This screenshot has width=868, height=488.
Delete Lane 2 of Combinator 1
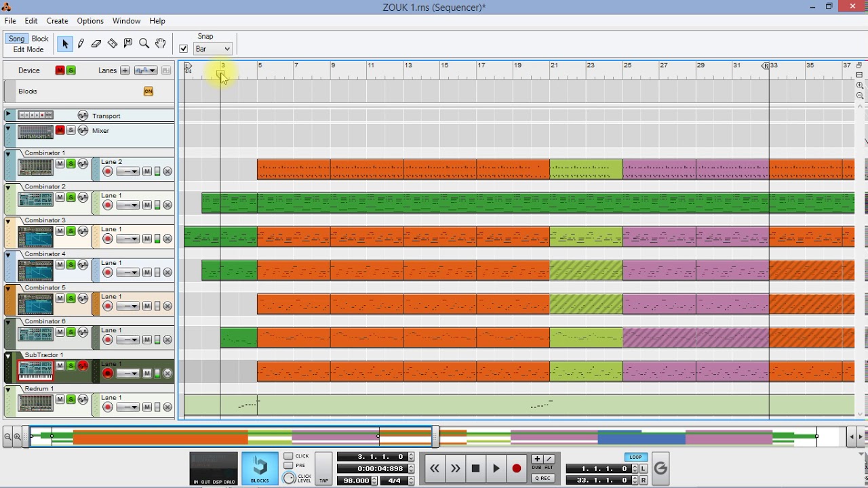point(167,171)
